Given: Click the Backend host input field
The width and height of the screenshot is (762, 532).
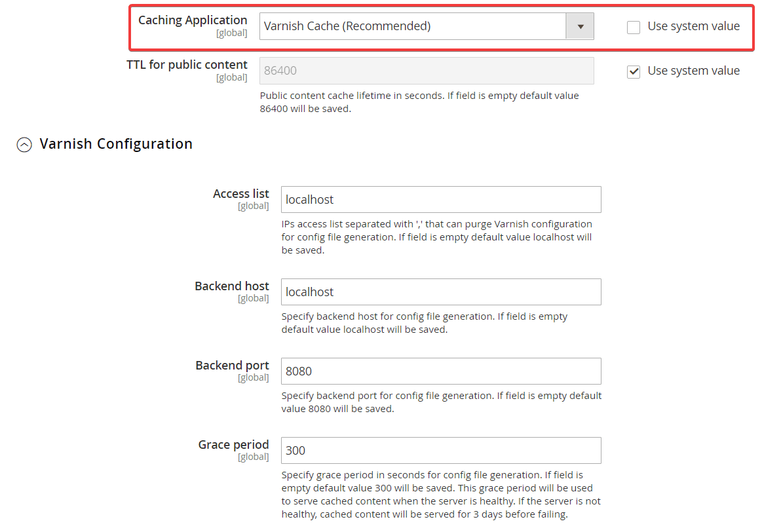Looking at the screenshot, I should coord(441,292).
